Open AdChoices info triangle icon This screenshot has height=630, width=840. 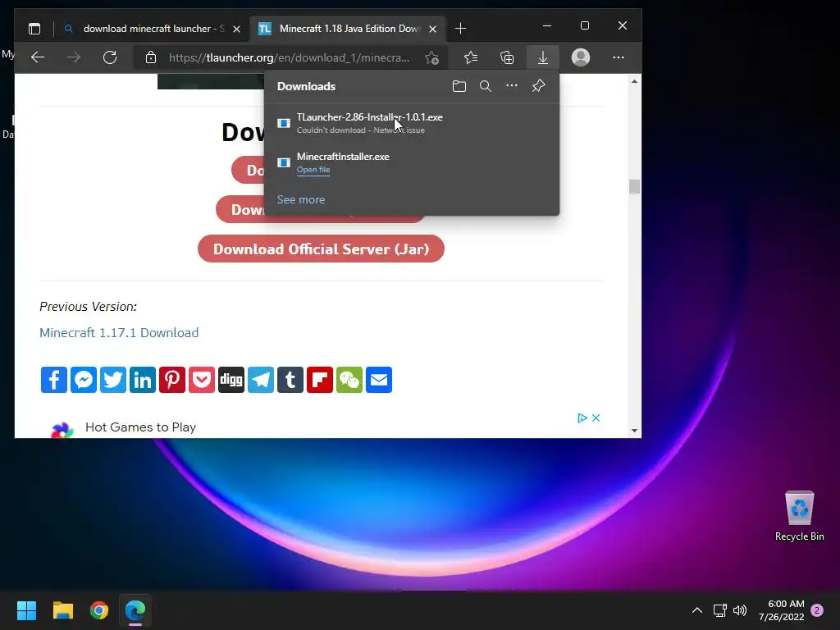(x=582, y=418)
